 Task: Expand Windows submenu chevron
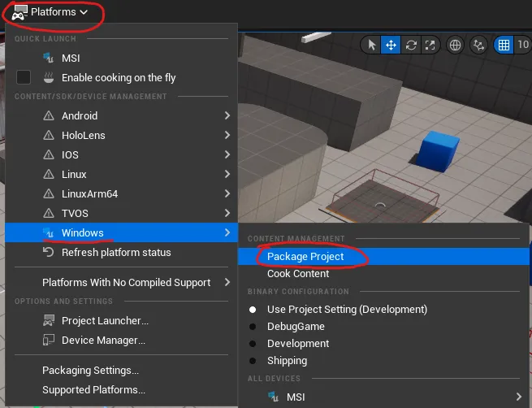click(227, 232)
